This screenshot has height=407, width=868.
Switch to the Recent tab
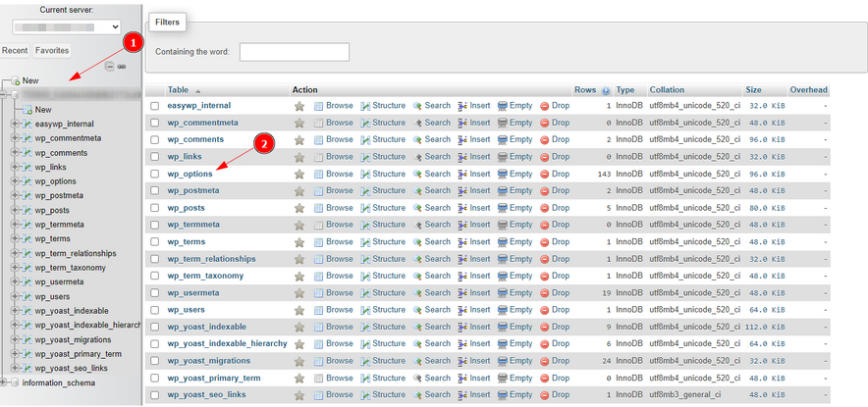[15, 50]
